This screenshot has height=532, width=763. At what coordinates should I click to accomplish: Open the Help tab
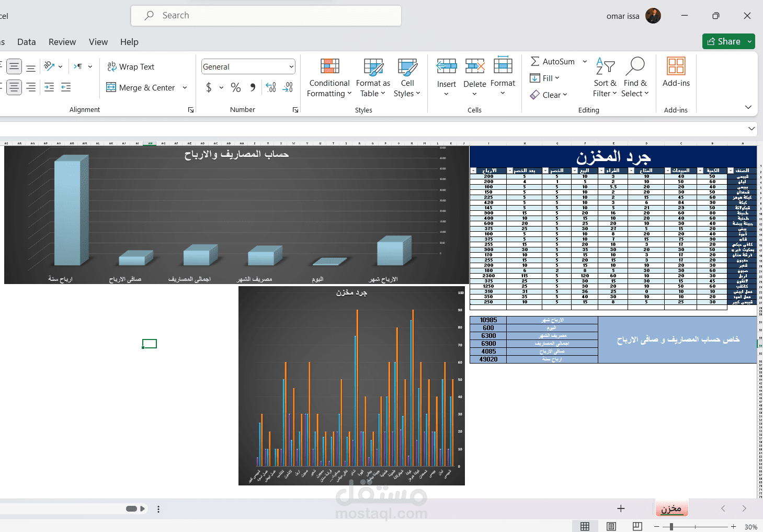[129, 42]
